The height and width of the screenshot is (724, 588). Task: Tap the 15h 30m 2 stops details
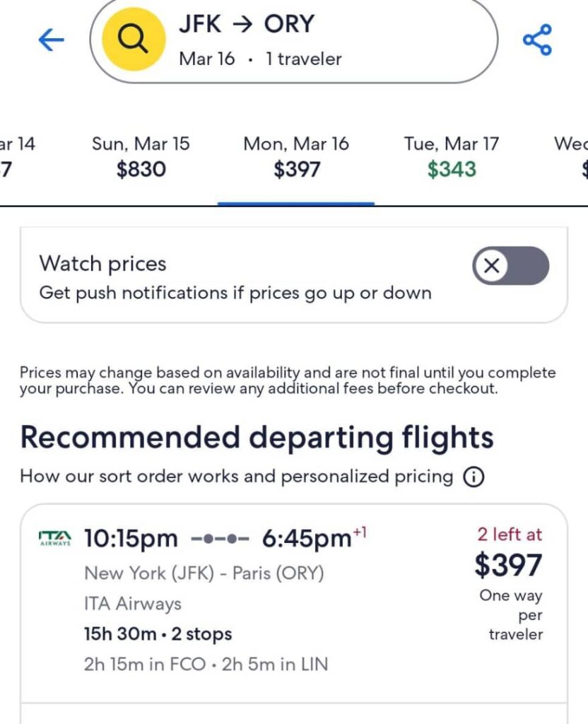click(x=158, y=634)
